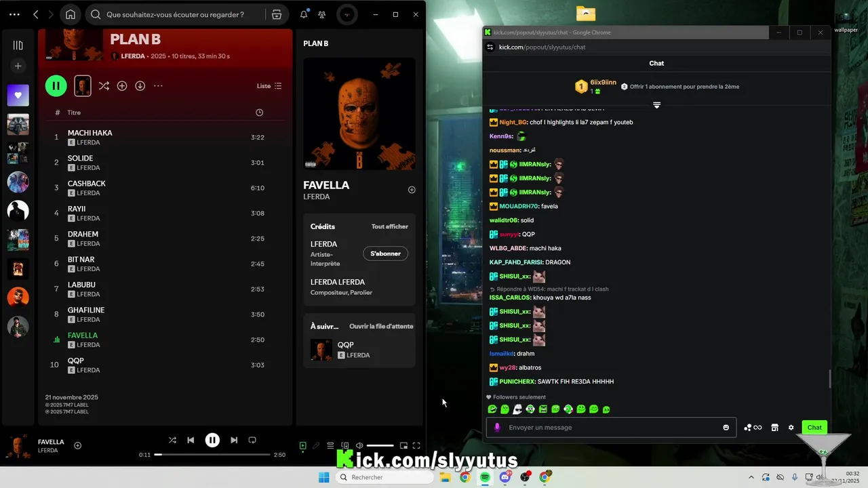Skip to the next track
The height and width of the screenshot is (488, 868).
pyautogui.click(x=234, y=440)
